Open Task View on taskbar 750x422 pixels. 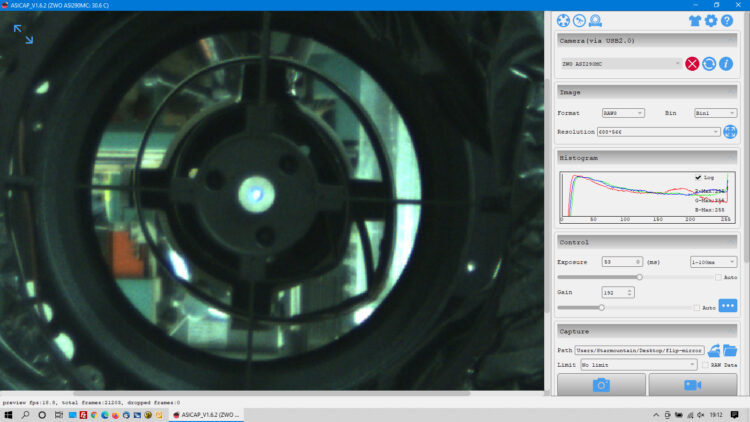[x=58, y=415]
